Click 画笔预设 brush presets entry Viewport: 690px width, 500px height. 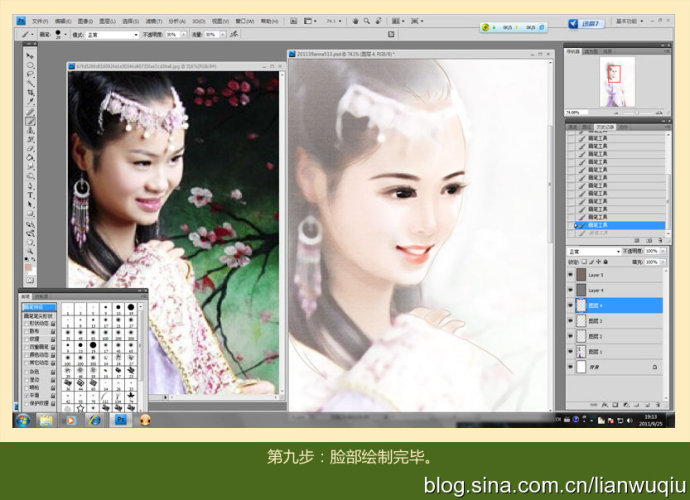point(39,307)
